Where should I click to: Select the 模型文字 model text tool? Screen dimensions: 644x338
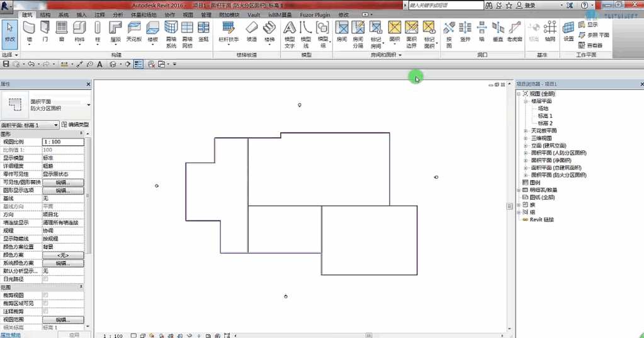290,35
